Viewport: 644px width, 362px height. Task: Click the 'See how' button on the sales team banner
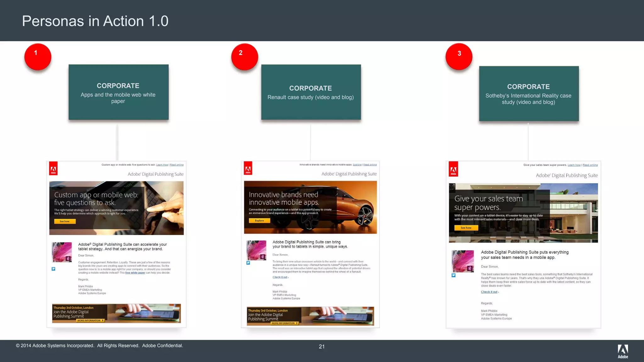coord(466,228)
